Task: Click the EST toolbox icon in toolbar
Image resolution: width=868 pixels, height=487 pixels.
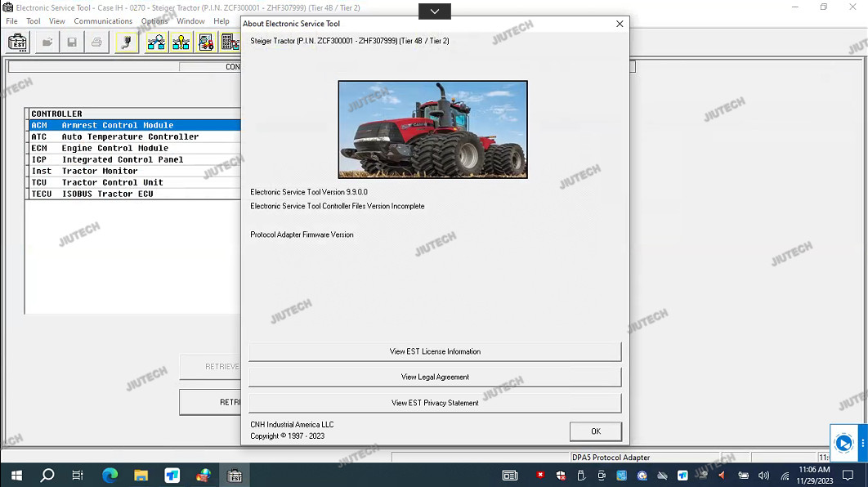Action: coord(18,42)
